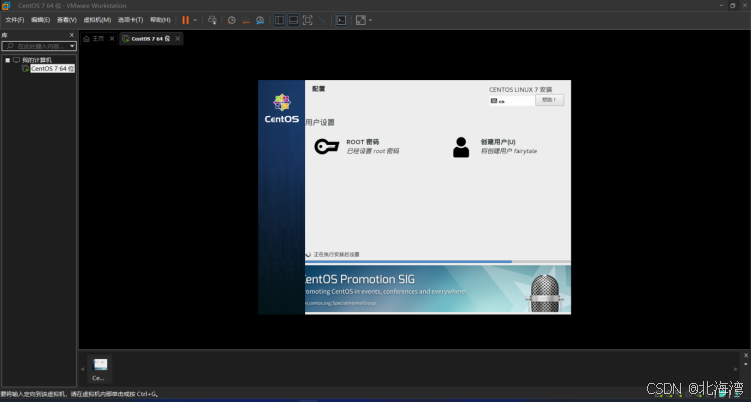Open the 编辑(E) menu
Screen dimensions: 751x403
(40, 20)
